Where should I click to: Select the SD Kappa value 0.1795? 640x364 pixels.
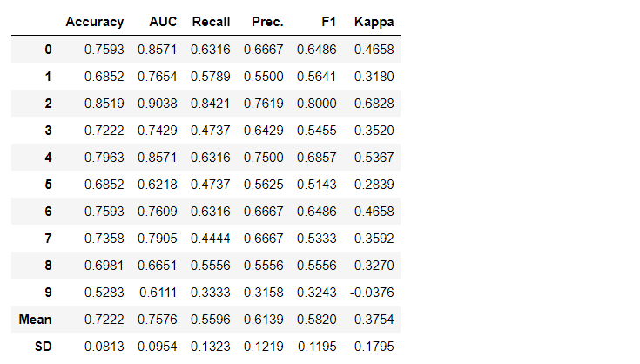tap(374, 347)
